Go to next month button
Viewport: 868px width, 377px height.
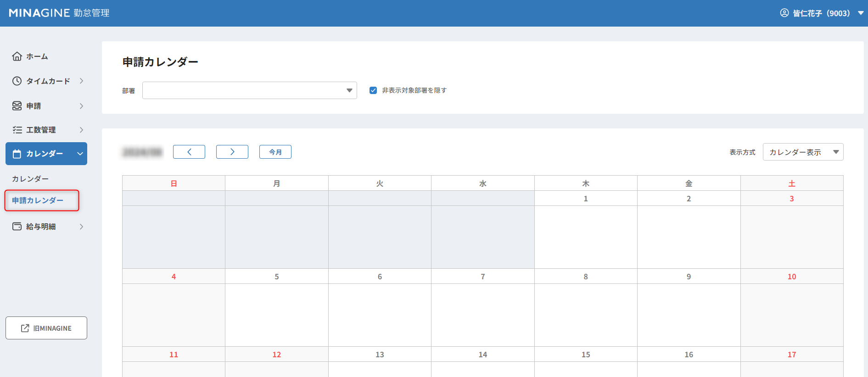232,152
